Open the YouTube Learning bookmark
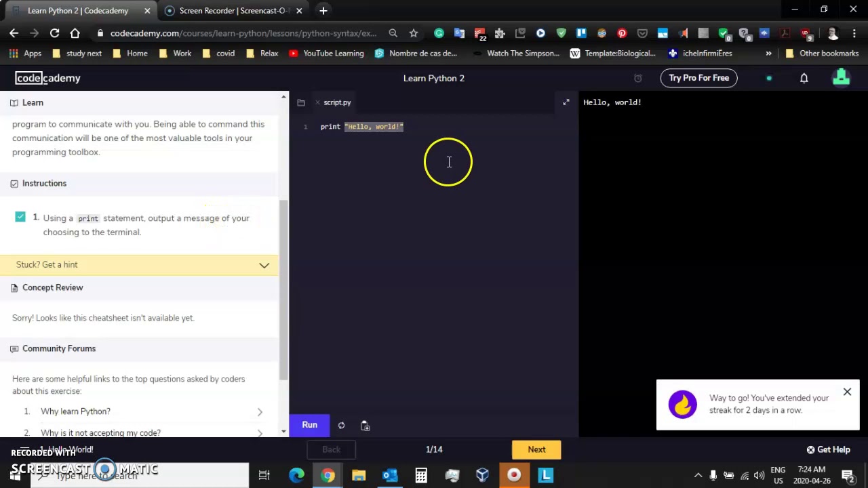Screen dimensions: 868x488 pyautogui.click(x=325, y=53)
